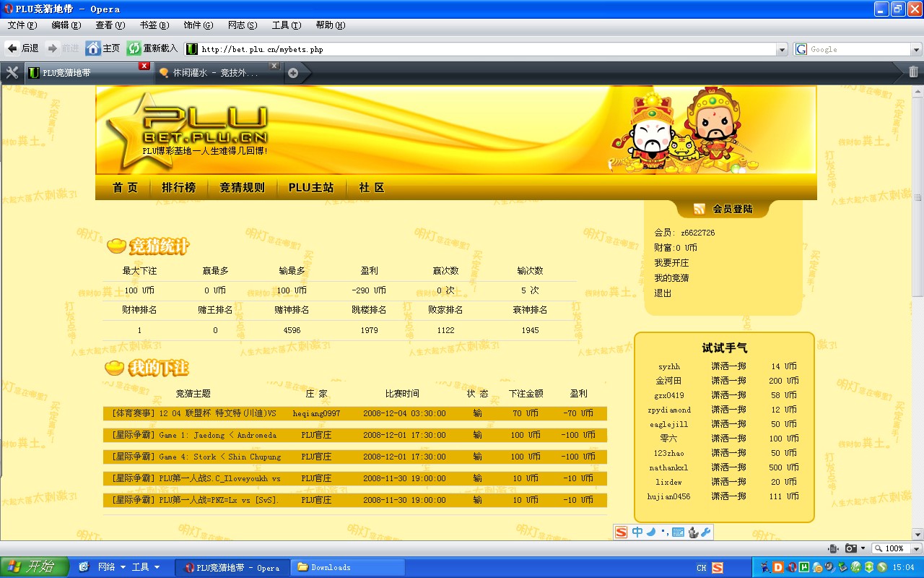Viewport: 924px width, 578px height.
Task: Click the orange D tray icon
Action: [778, 567]
